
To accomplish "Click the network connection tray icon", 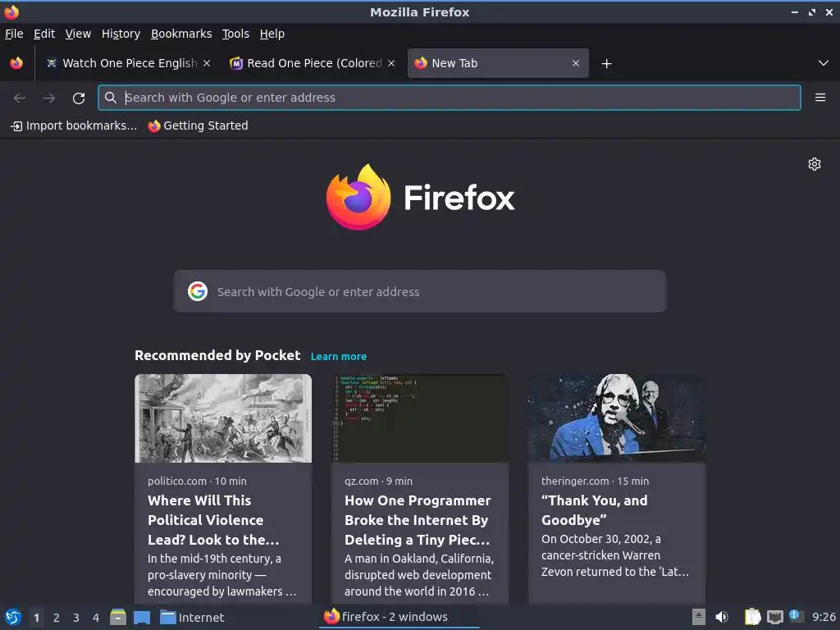I will click(x=774, y=618).
